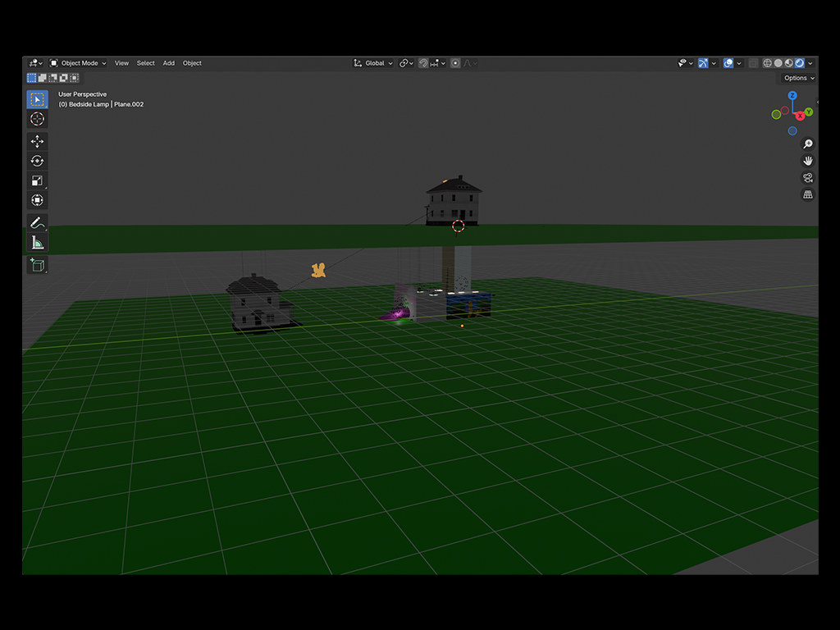
Task: Select the Transform tool
Action: tap(37, 199)
